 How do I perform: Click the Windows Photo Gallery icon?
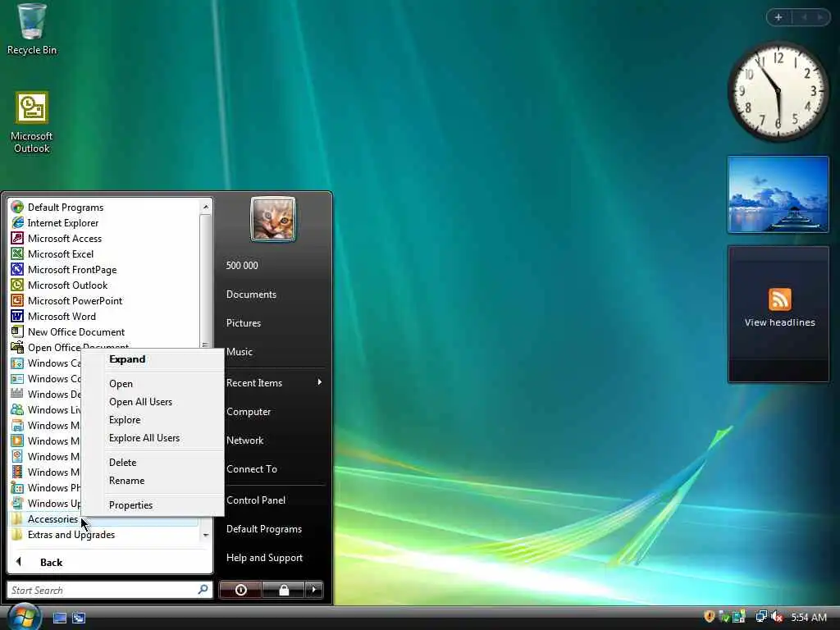click(17, 487)
